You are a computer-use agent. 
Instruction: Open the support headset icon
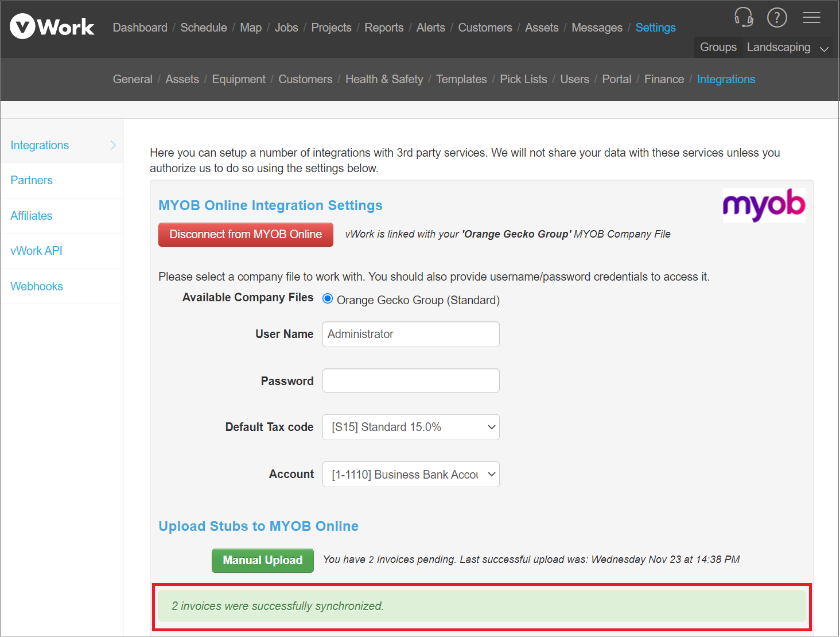744,17
